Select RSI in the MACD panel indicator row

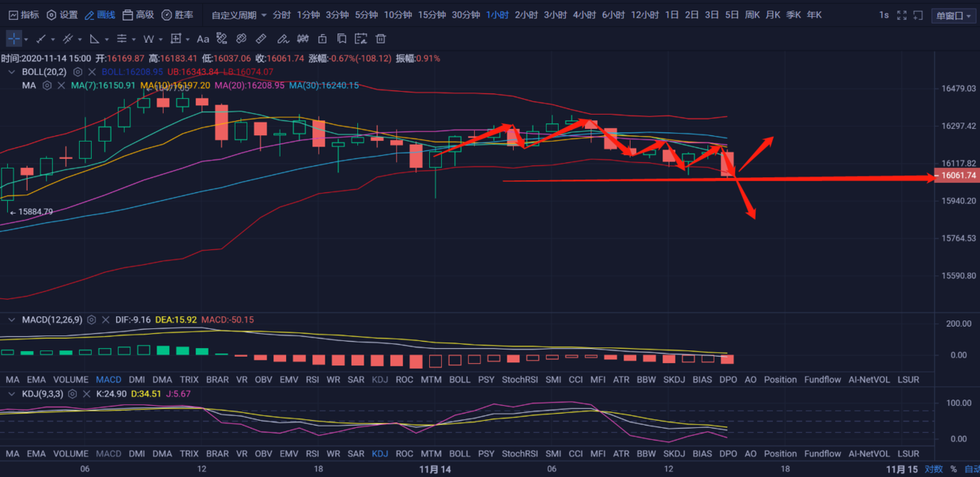coord(312,380)
